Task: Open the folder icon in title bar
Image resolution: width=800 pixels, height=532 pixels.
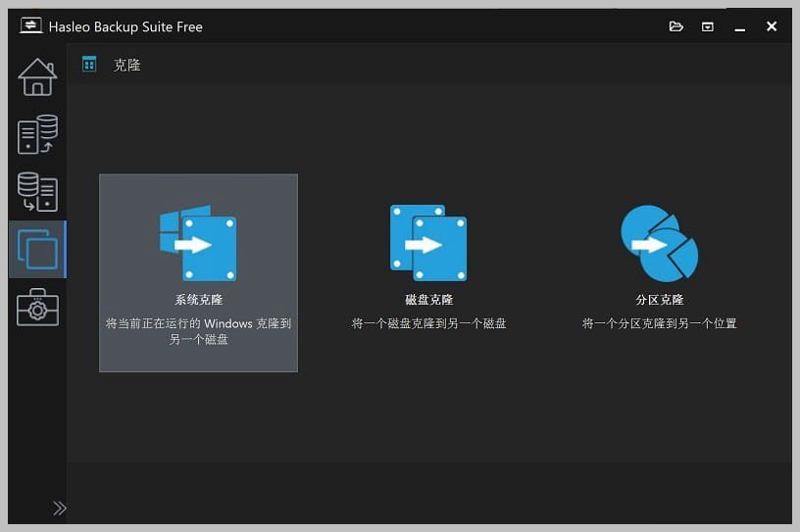Action: point(675,26)
